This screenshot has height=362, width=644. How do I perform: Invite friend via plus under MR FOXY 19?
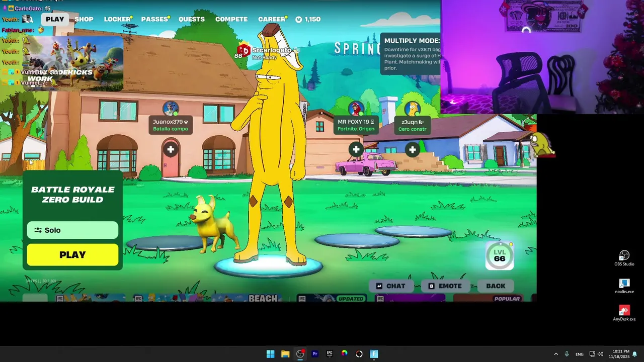tap(356, 149)
